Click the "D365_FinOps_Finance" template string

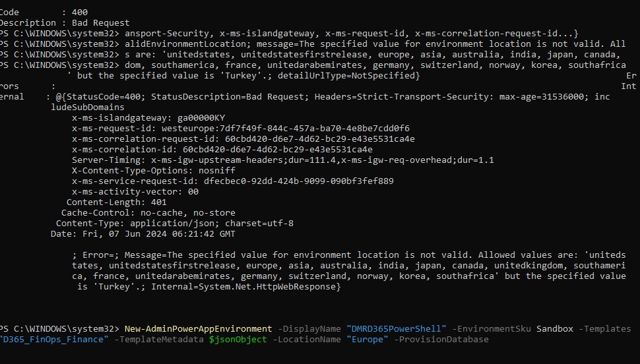pos(54,340)
